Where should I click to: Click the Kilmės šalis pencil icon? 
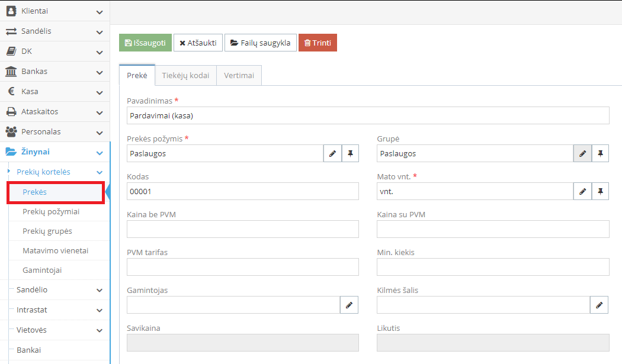coord(599,305)
